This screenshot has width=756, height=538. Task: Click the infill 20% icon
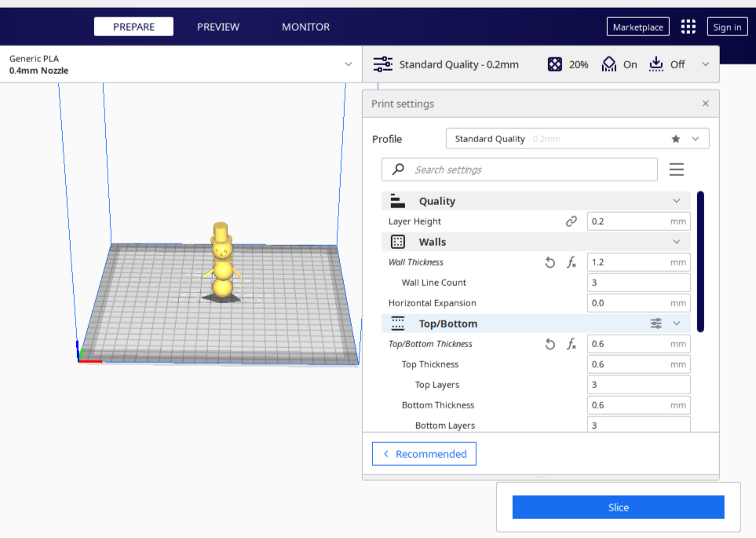point(554,64)
